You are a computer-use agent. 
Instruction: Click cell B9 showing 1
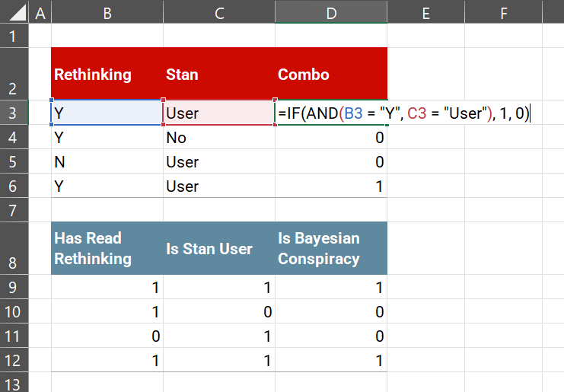(107, 287)
